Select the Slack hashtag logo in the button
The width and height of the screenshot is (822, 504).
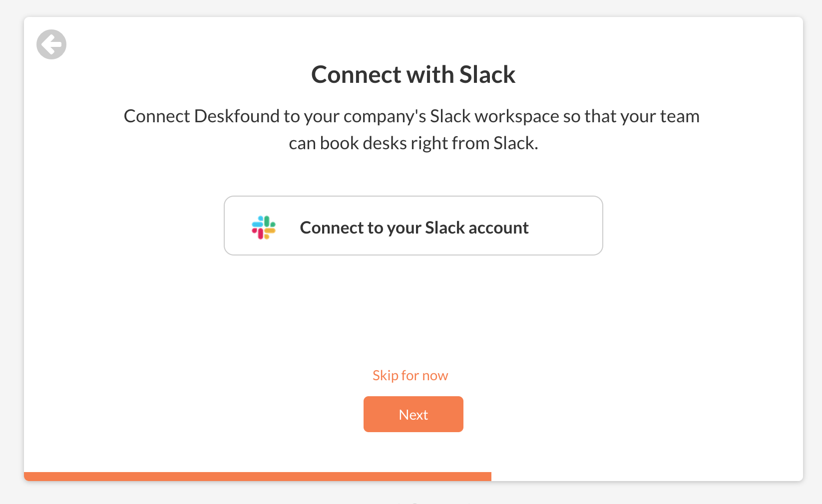click(x=264, y=228)
